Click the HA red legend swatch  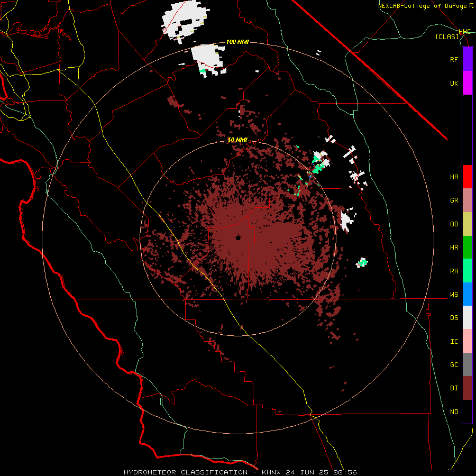[x=467, y=177]
